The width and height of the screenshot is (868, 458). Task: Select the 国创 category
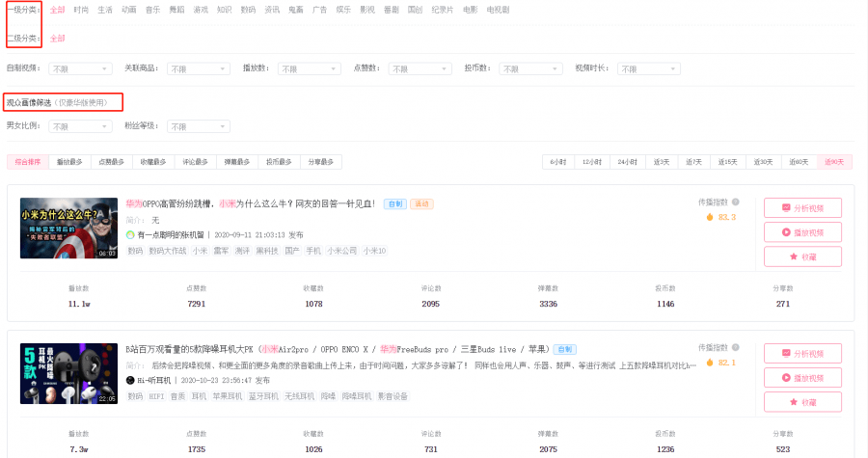pyautogui.click(x=415, y=10)
